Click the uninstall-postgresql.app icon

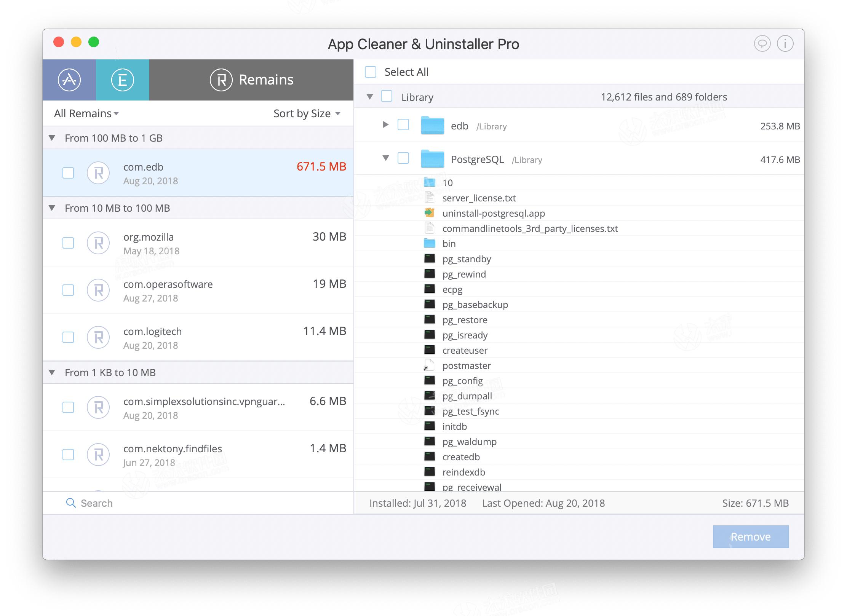(x=430, y=213)
